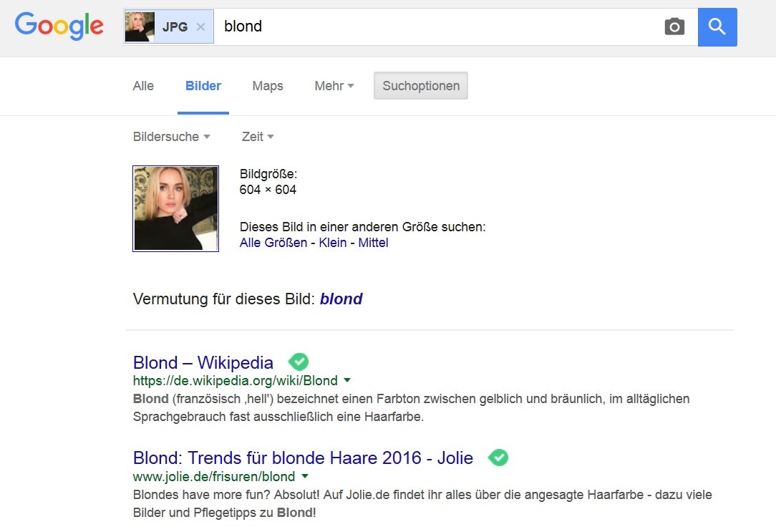Open the Zeit filter dropdown
Image resolution: width=776 pixels, height=532 pixels.
pos(257,137)
